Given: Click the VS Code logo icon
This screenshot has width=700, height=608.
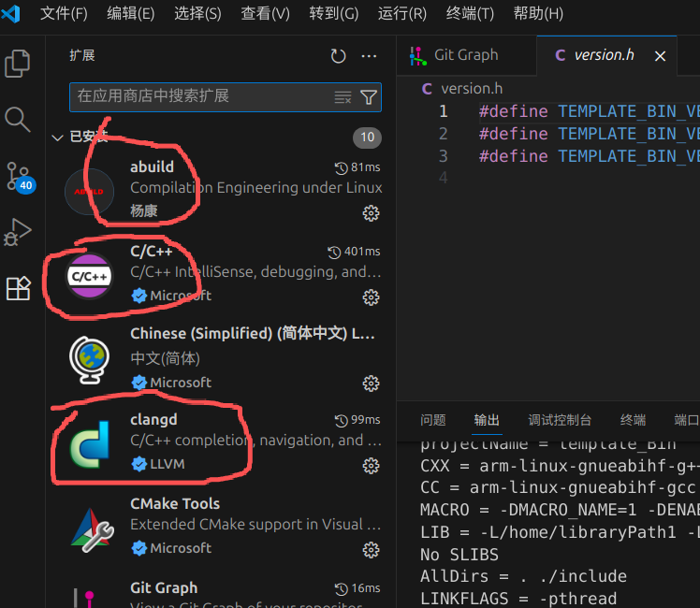Looking at the screenshot, I should tap(10, 13).
